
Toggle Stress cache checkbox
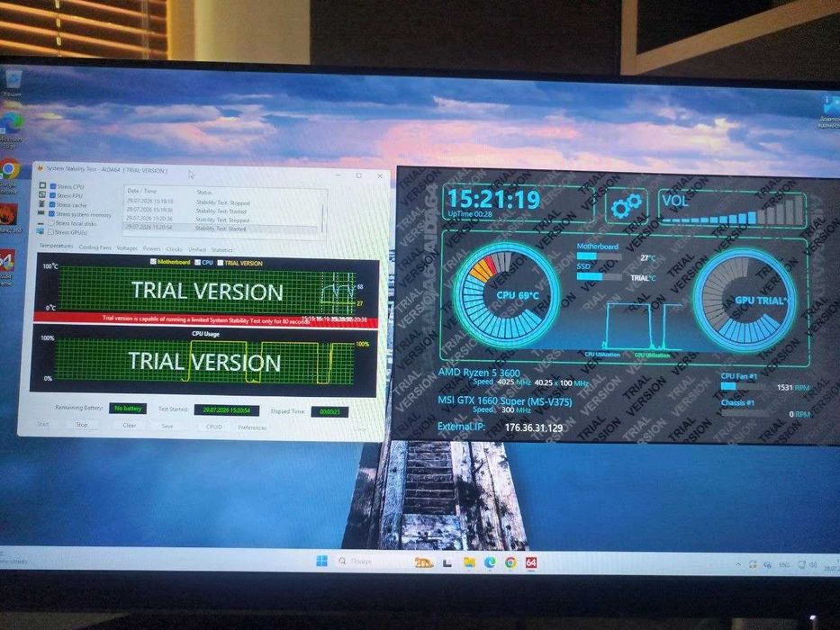pos(53,204)
